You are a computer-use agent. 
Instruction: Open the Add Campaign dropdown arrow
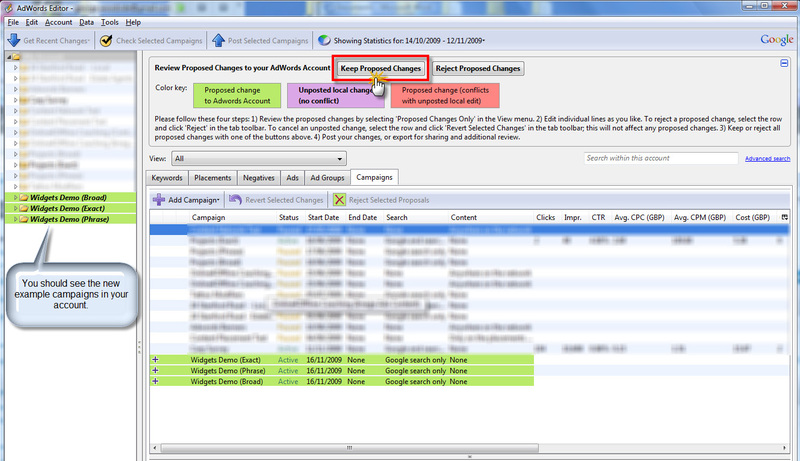(x=218, y=200)
